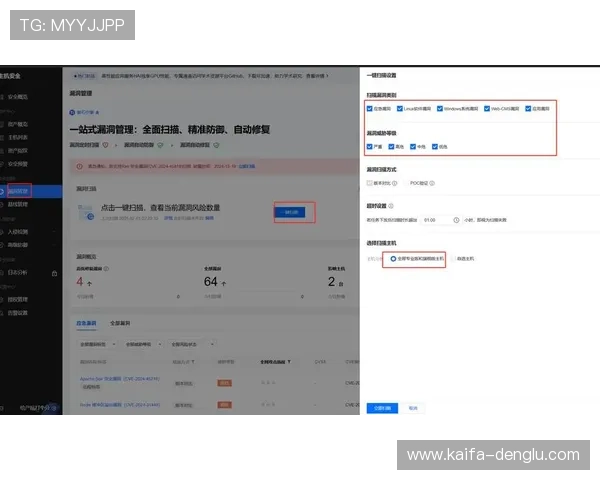This screenshot has width=600, height=480.
Task: Cancel the scan settings panel with 取消
Action: click(413, 408)
